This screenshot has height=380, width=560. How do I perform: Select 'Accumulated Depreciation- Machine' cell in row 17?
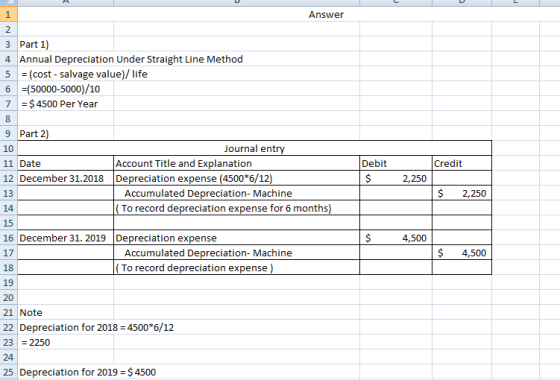tap(236, 253)
